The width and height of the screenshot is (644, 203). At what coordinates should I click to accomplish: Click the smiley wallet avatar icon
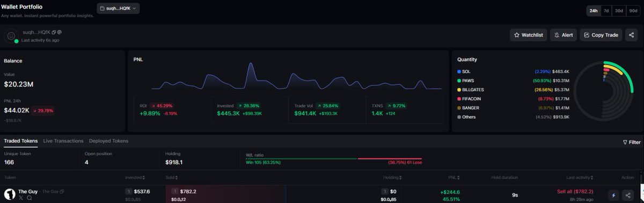pyautogui.click(x=11, y=36)
